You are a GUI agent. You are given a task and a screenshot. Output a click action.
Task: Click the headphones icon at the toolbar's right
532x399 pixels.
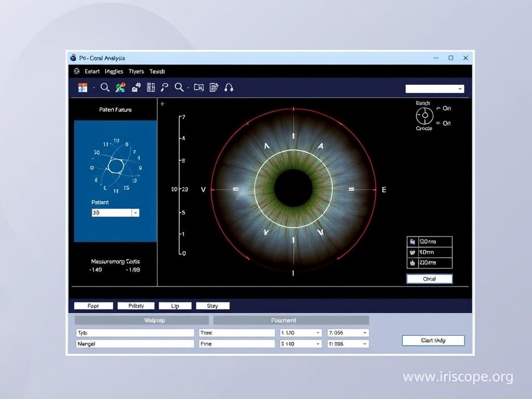click(x=228, y=87)
